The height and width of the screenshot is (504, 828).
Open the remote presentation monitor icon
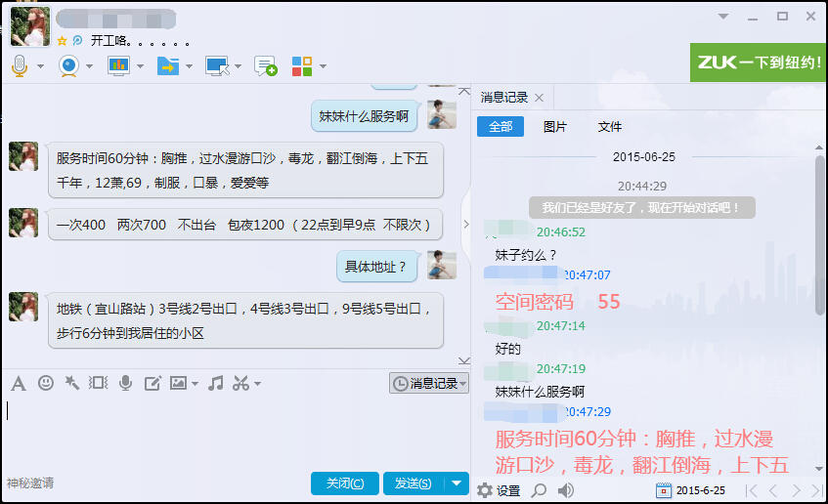pos(118,66)
